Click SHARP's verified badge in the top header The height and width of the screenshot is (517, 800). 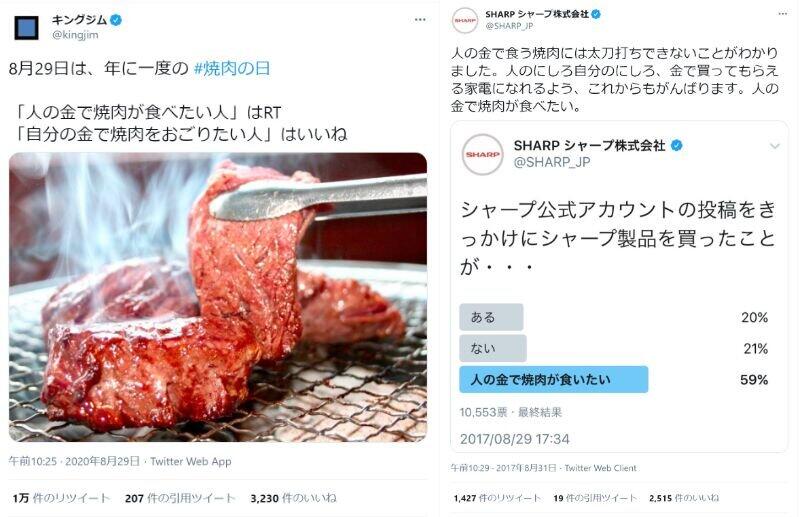pos(595,14)
